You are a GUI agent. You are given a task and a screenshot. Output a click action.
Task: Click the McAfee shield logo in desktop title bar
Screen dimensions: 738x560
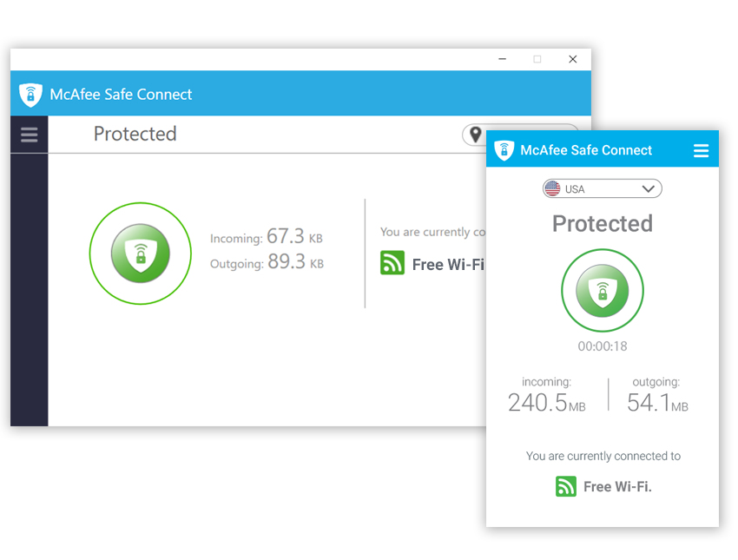tap(31, 95)
